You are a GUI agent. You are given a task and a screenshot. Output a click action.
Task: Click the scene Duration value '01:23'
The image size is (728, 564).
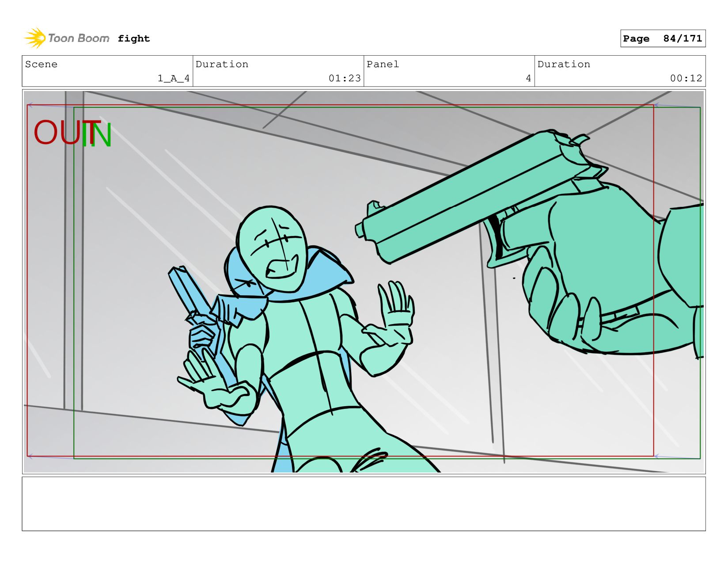point(345,78)
